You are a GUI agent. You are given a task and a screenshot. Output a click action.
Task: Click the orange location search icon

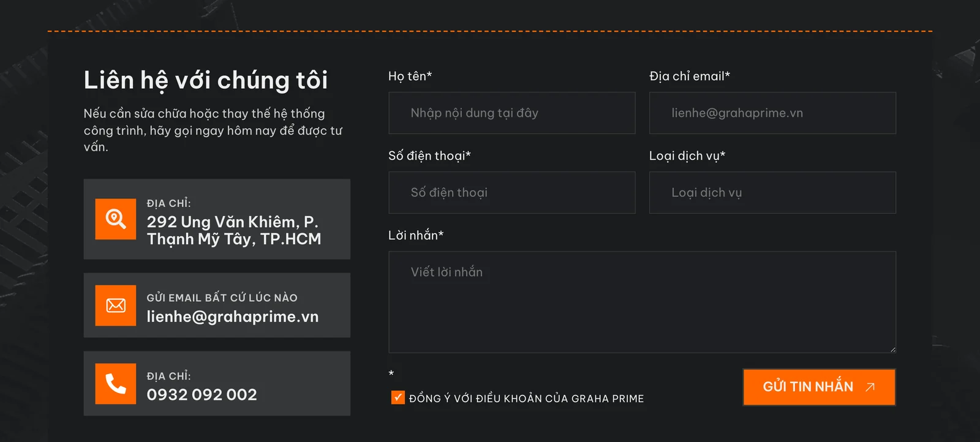point(116,219)
